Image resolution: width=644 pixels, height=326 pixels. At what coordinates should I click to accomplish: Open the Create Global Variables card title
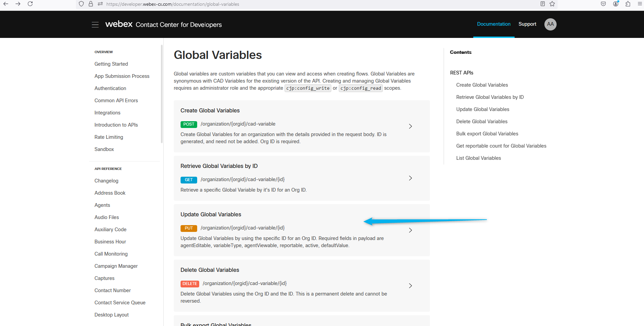(210, 111)
